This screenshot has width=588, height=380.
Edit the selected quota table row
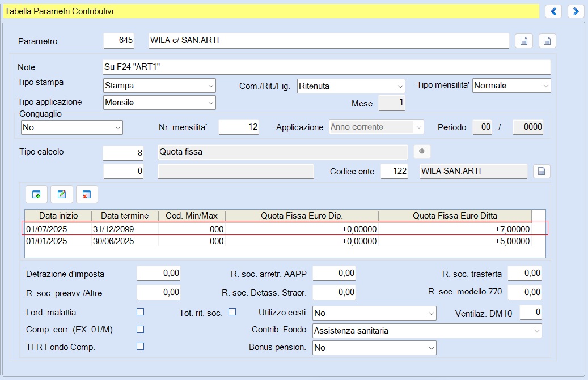click(61, 194)
